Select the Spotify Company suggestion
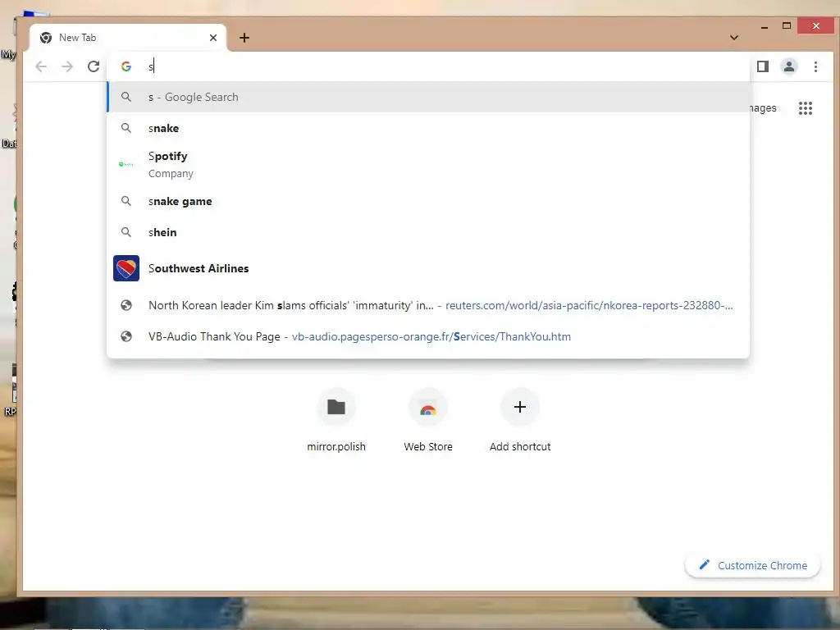 (x=428, y=164)
